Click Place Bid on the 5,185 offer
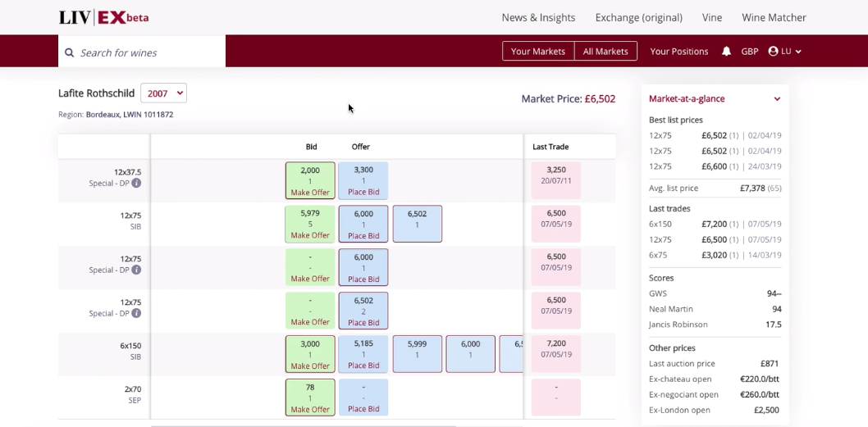The image size is (868, 427). coord(363,366)
